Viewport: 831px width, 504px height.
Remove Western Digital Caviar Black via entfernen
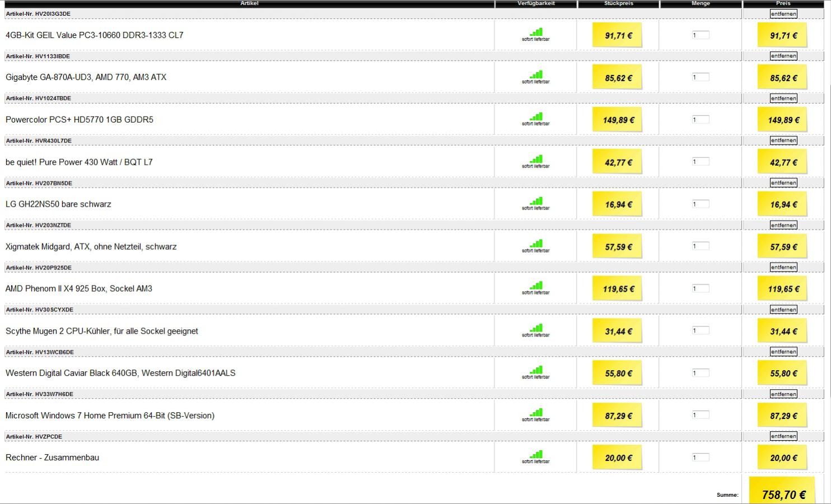(x=783, y=352)
